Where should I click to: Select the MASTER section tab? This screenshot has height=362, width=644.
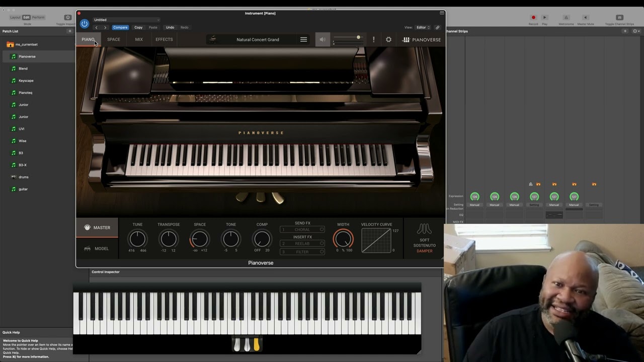(x=97, y=228)
